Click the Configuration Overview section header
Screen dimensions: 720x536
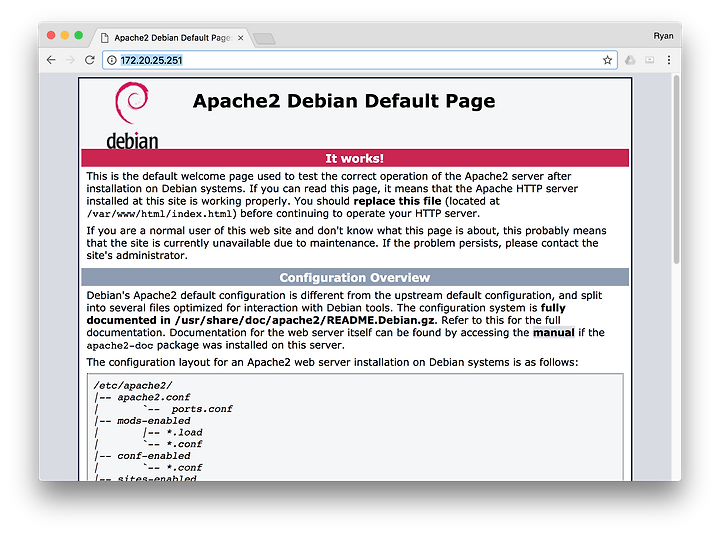(355, 278)
